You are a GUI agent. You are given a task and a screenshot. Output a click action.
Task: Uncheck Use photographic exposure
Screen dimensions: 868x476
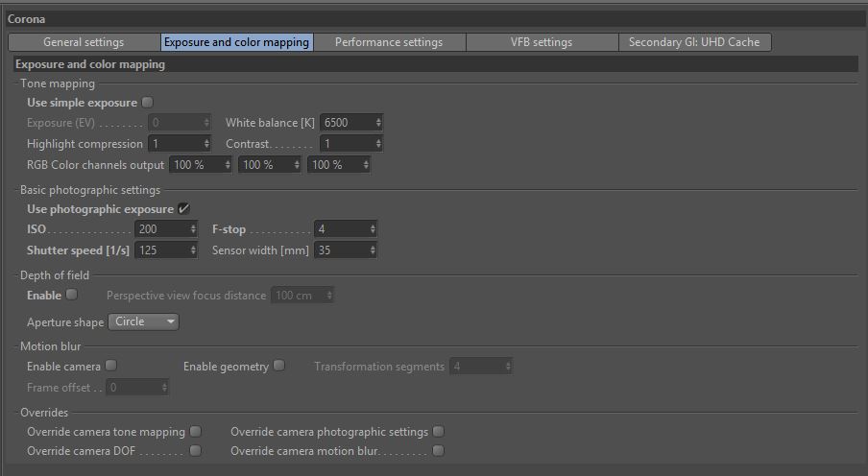coord(183,209)
